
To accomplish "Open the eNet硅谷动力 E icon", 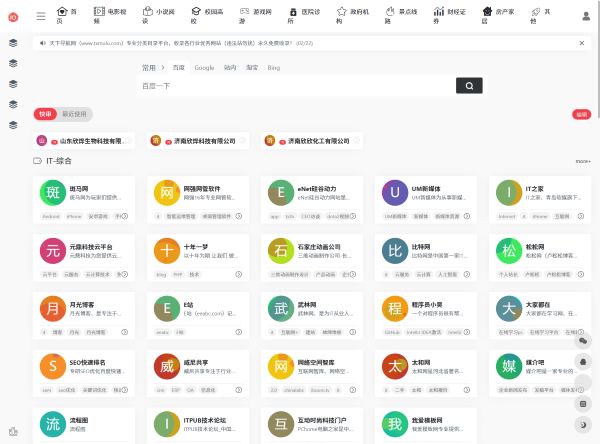I will [281, 193].
